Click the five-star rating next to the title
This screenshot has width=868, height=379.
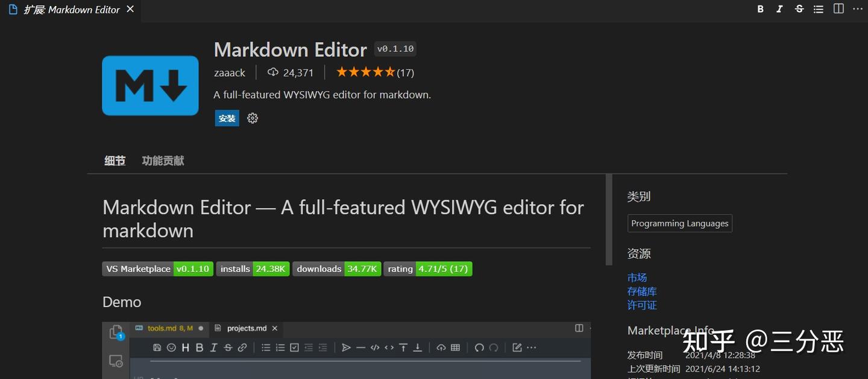365,71
